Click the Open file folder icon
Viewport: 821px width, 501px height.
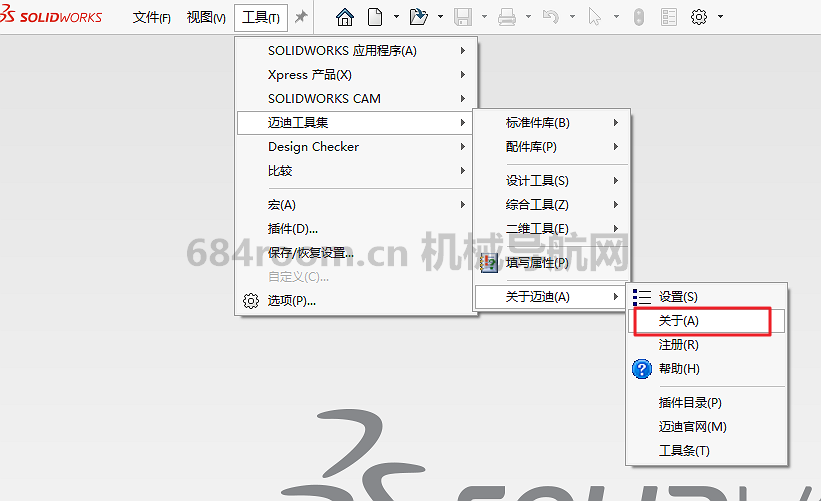click(x=418, y=17)
